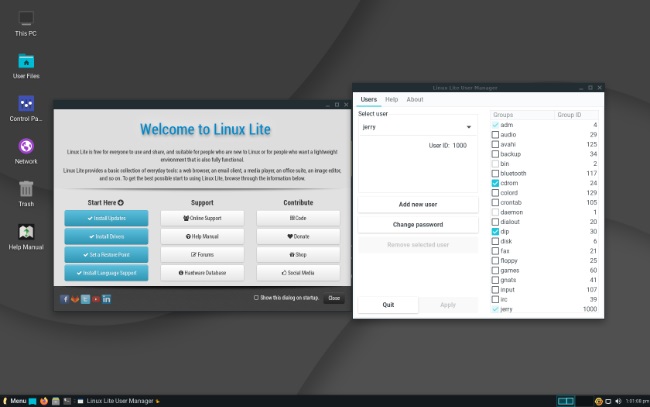Click the Code button under Contribute
This screenshot has height=407, width=650.
[x=298, y=218]
